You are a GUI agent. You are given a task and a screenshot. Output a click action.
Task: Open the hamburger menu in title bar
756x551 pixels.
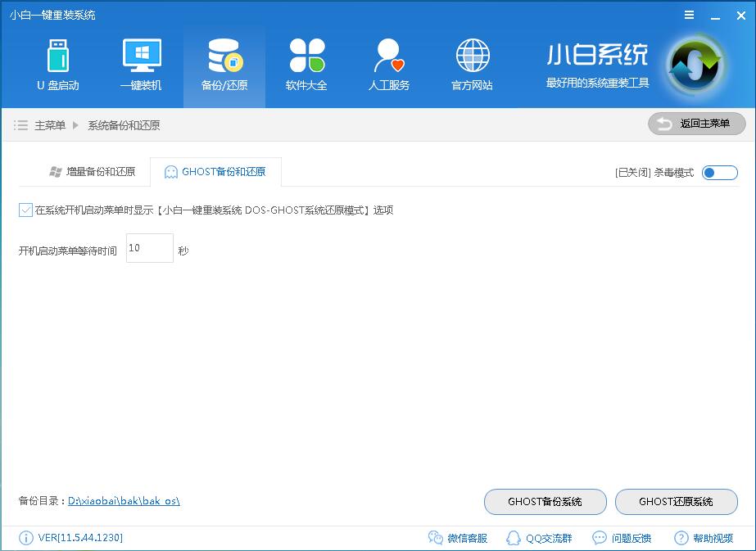click(x=688, y=15)
